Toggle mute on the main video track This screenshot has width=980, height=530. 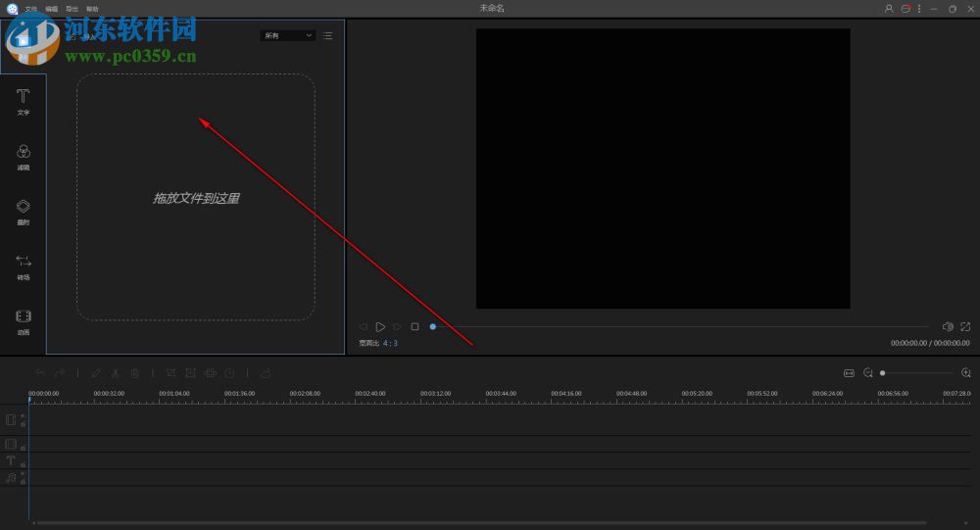coord(24,415)
